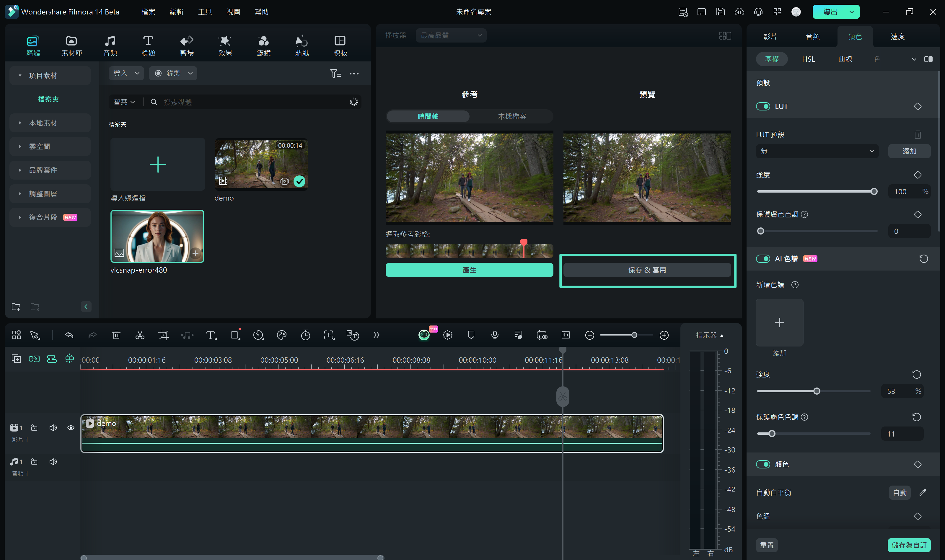This screenshot has height=560, width=945.
Task: Adjust the timeline zoom slider
Action: click(634, 335)
